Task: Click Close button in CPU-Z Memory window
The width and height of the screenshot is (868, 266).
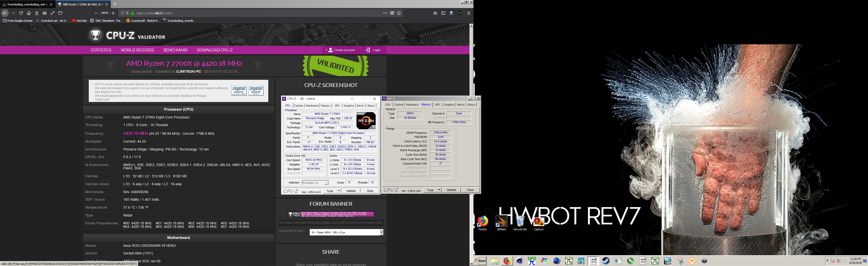Action: pyautogui.click(x=470, y=190)
